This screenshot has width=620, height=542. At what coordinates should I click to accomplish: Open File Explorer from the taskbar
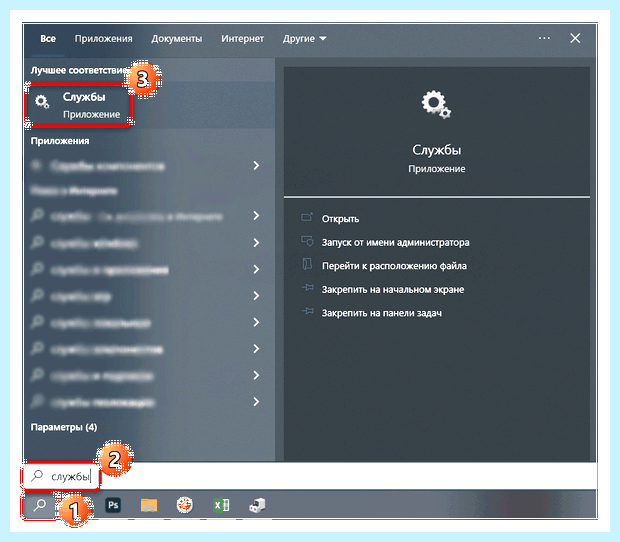(149, 505)
